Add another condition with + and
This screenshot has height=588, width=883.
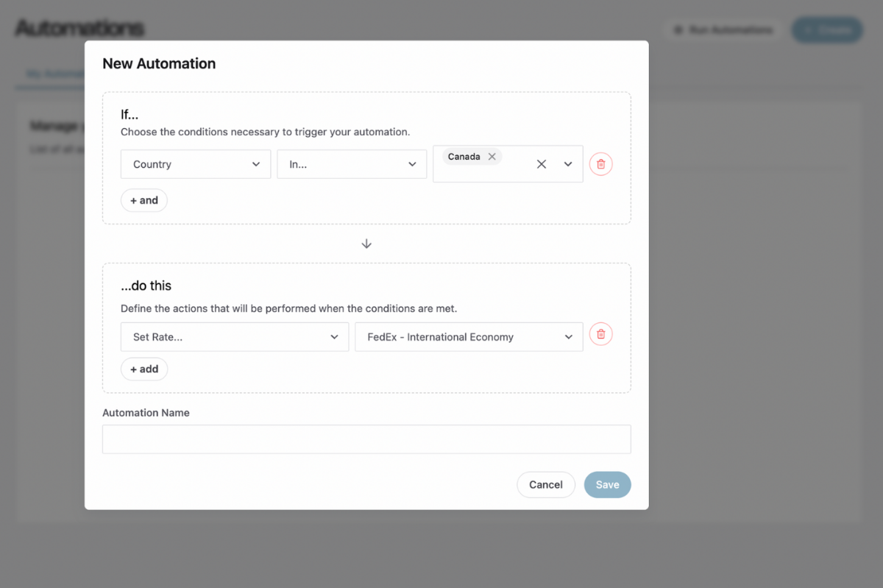pyautogui.click(x=144, y=200)
